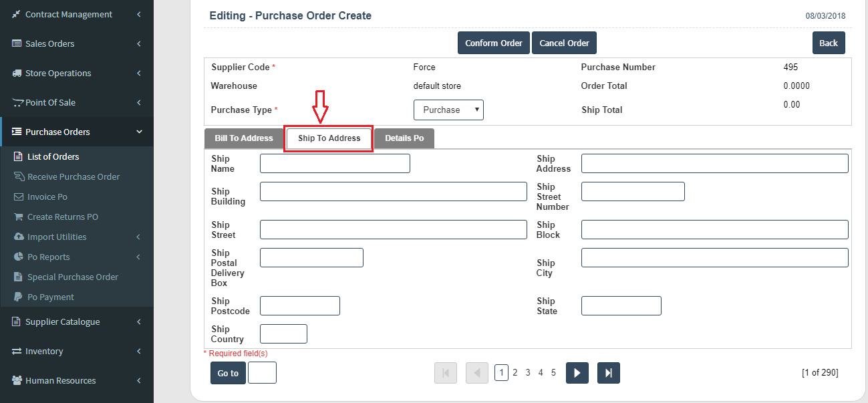Expand the Import Utilities submenu

(138, 237)
